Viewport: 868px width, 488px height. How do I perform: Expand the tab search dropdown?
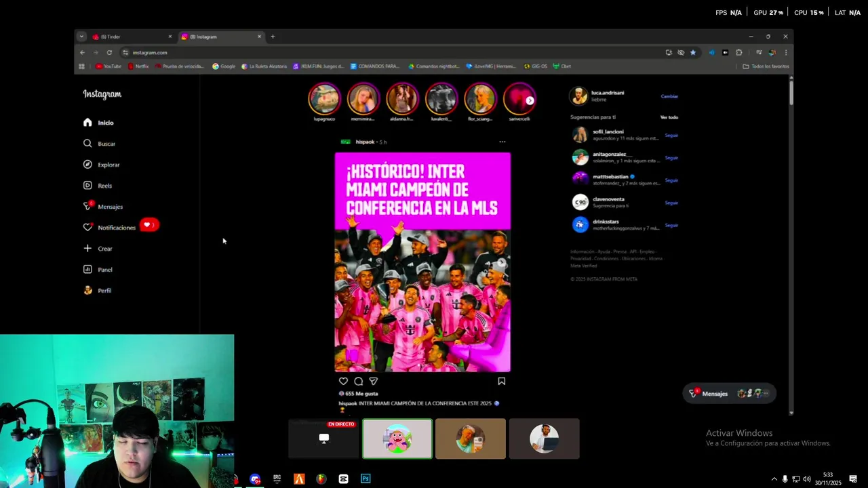81,37
